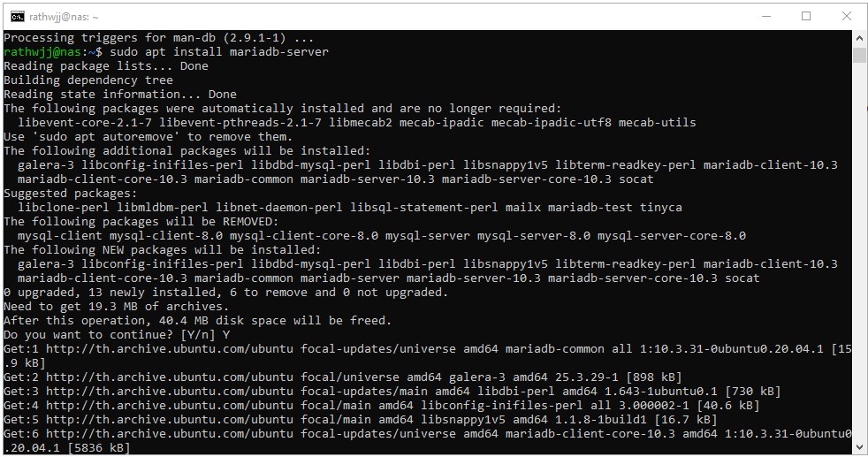Close the terminal window
This screenshot has width=868, height=457.
847,16
